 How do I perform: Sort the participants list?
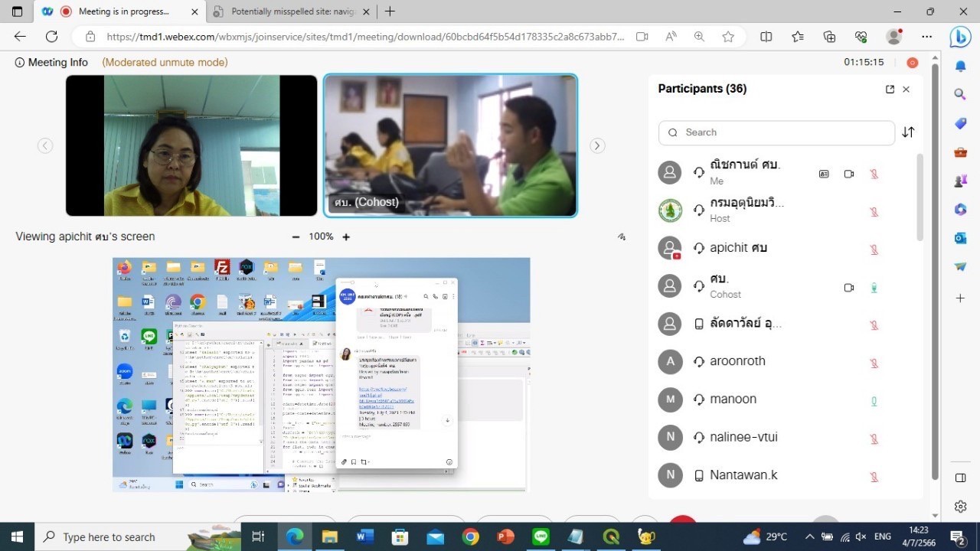pyautogui.click(x=908, y=132)
